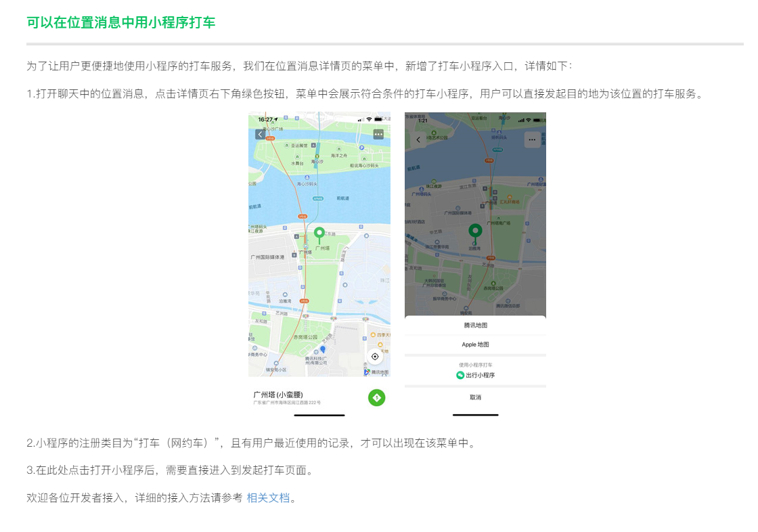This screenshot has height=532, width=758.
Task: Tap the three-dot menu in left phone screenshot
Action: point(378,135)
